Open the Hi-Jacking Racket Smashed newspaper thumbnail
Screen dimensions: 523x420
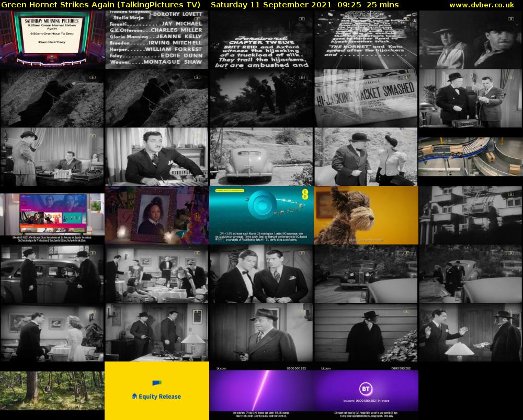[366, 98]
